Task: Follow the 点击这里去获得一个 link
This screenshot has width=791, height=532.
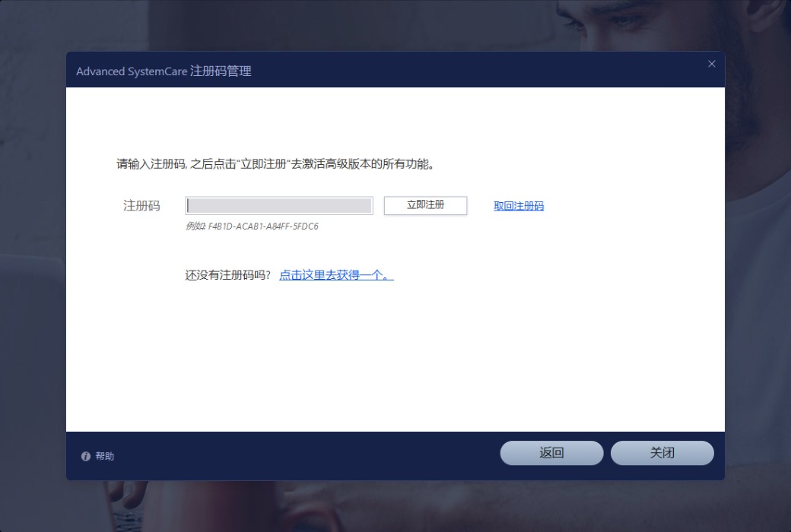Action: tap(336, 275)
